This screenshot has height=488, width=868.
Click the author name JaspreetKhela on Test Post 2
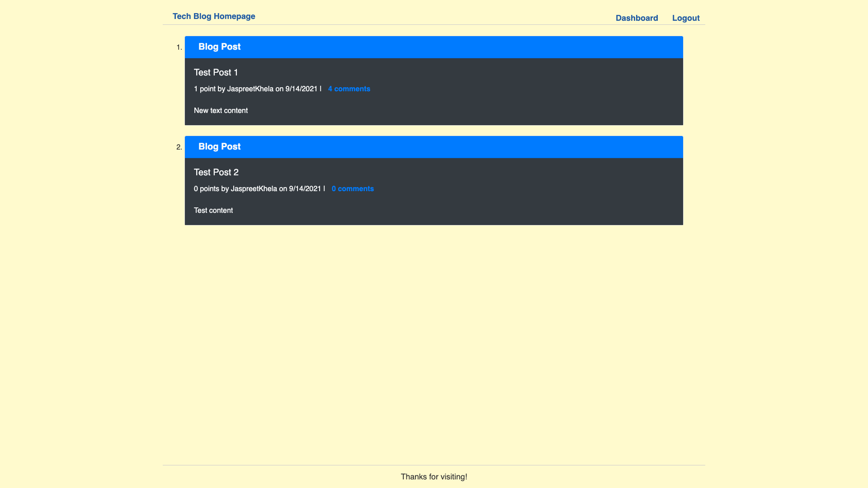pyautogui.click(x=253, y=189)
